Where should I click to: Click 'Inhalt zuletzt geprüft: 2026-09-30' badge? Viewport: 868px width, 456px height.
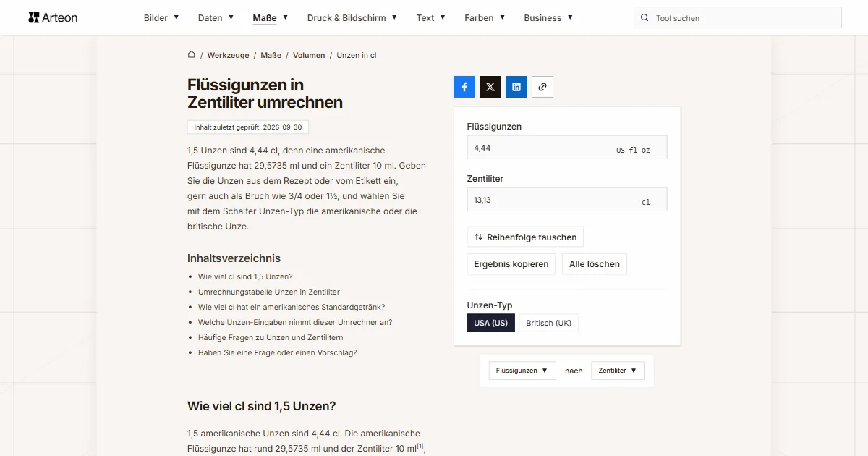pos(248,127)
